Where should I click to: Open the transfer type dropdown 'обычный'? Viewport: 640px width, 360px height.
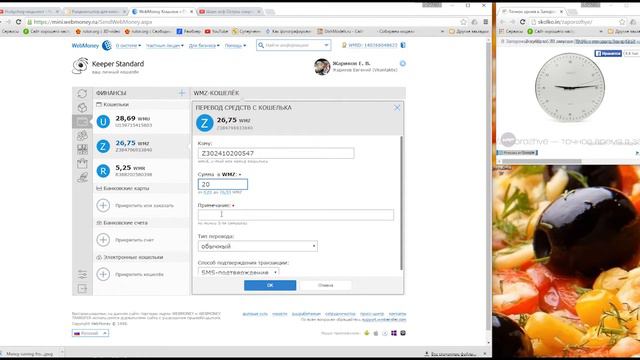pos(258,246)
